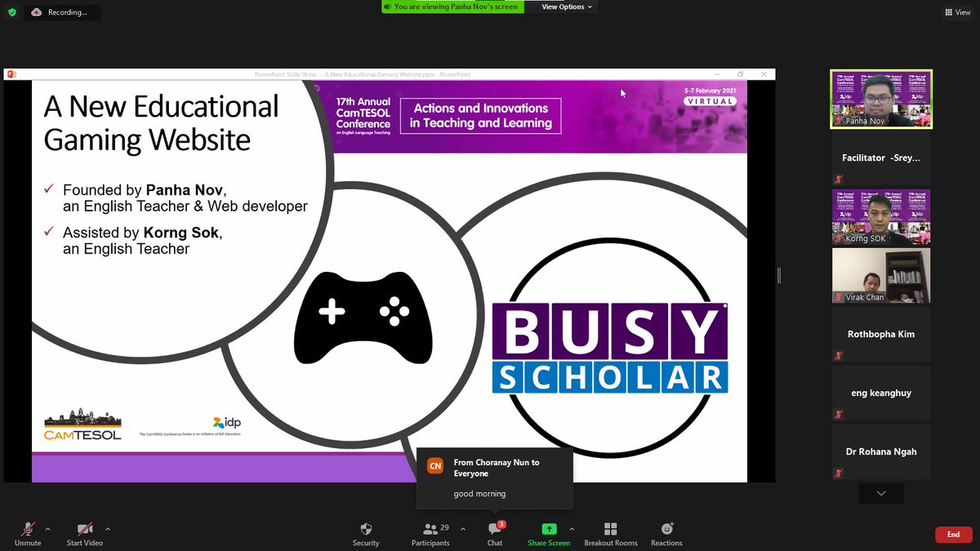Screen dimensions: 980x551
Task: Open Breakout Rooms
Action: pos(611,535)
